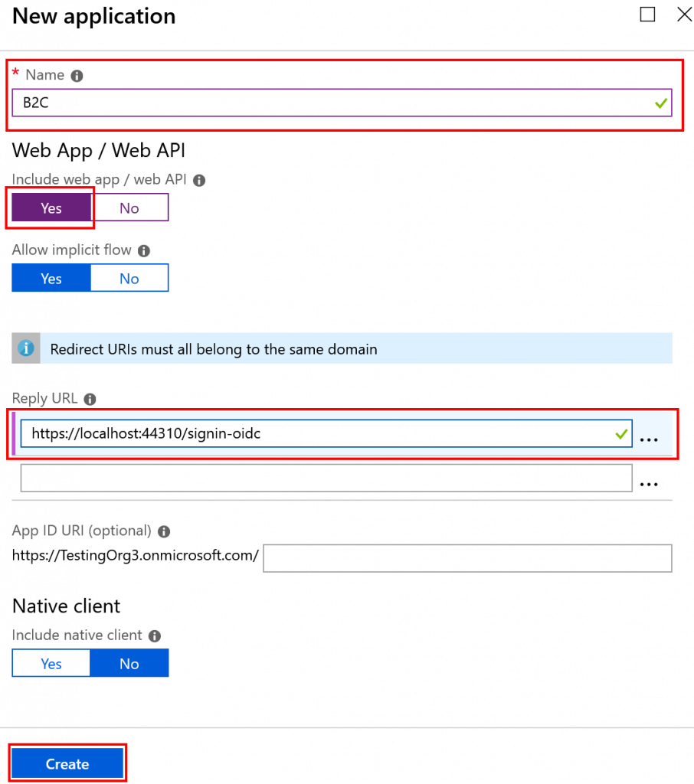Click the App ID URI info icon
The width and height of the screenshot is (694, 784).
[164, 531]
